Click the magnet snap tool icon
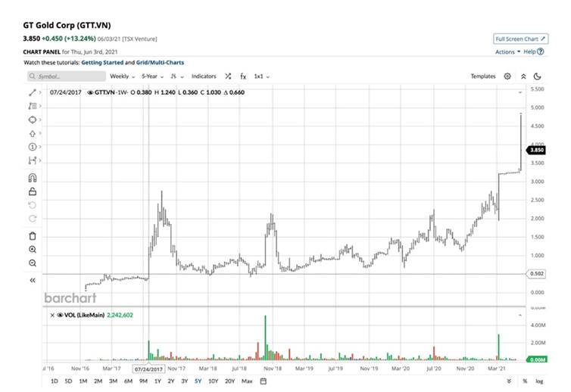571x392 pixels. coord(32,178)
